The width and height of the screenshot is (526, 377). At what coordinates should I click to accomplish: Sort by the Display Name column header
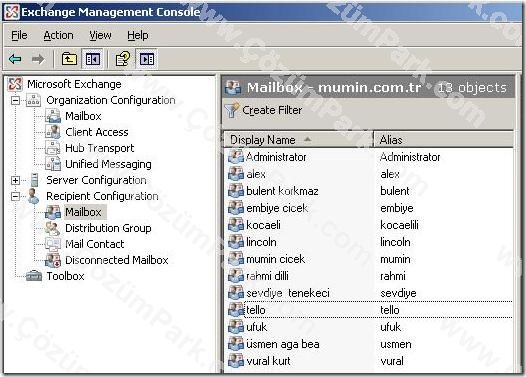pos(298,140)
